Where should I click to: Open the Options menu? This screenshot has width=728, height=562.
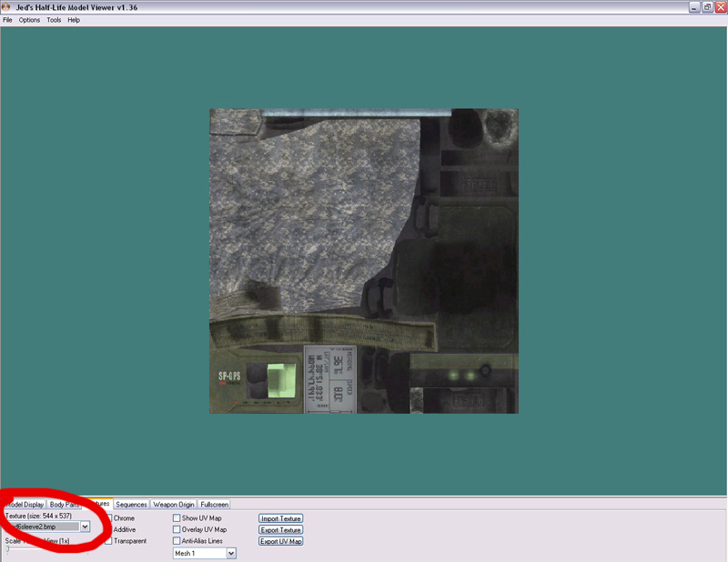tap(30, 20)
